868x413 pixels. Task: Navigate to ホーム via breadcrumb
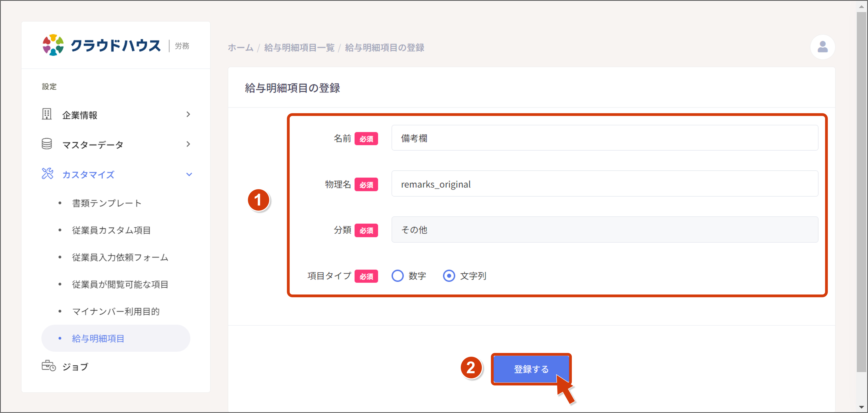pos(240,47)
